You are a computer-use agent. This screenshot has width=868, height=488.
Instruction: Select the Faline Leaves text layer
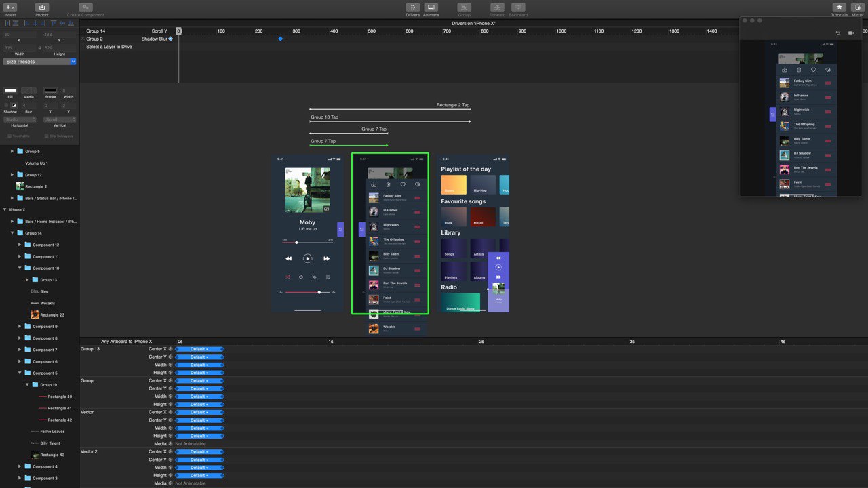click(x=52, y=432)
